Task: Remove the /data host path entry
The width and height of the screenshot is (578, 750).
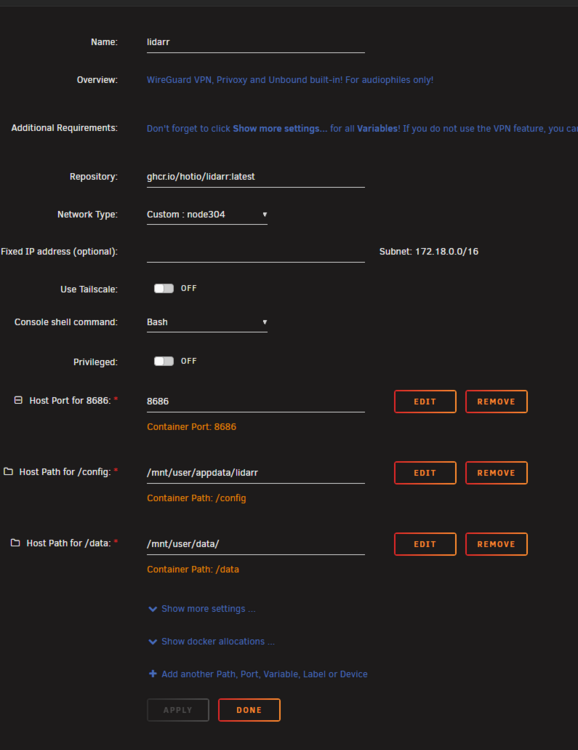Action: 496,544
